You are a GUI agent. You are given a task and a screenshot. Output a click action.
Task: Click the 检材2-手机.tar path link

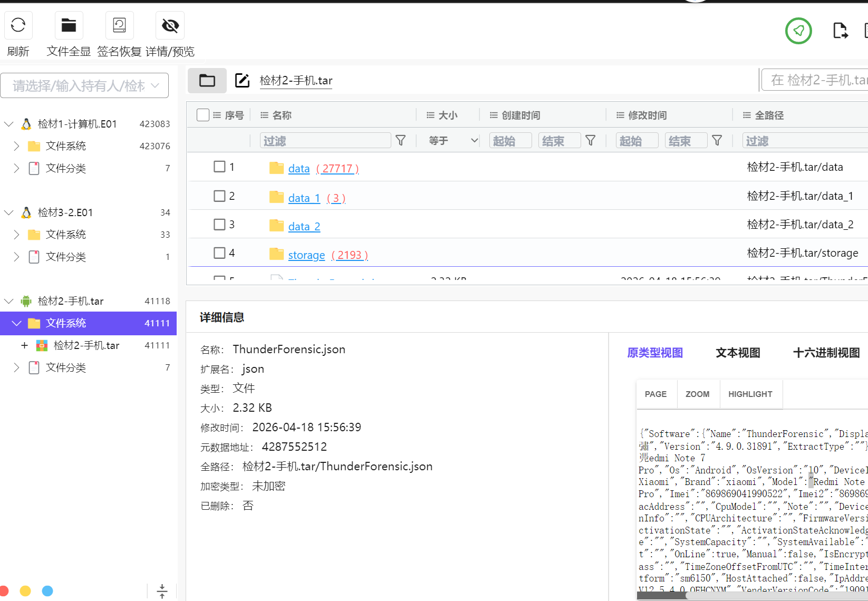[x=296, y=81]
